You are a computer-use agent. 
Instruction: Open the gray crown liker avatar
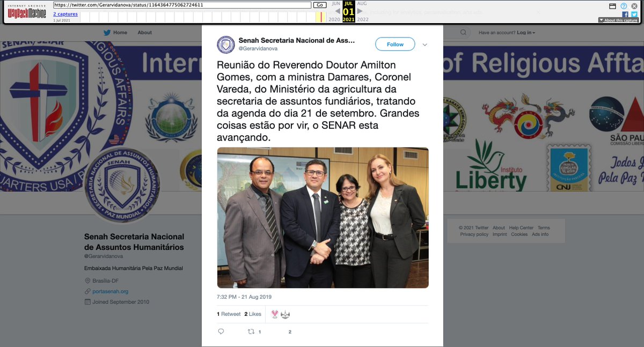point(285,314)
